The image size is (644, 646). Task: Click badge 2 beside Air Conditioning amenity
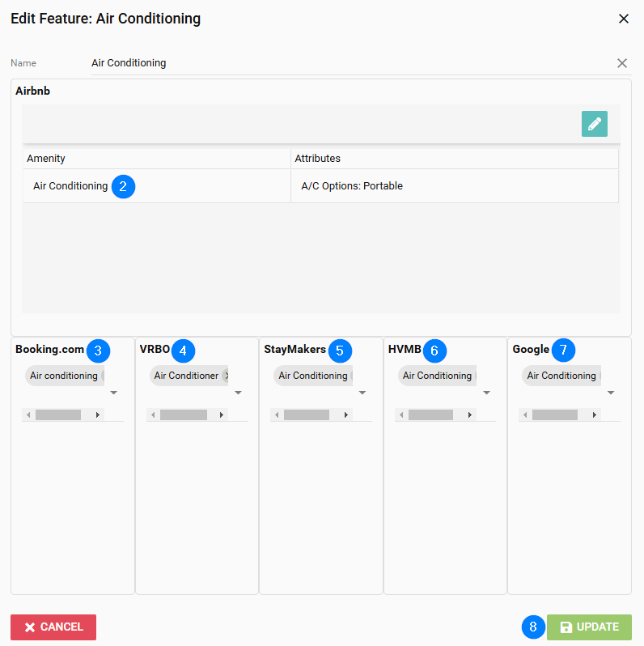tap(123, 186)
